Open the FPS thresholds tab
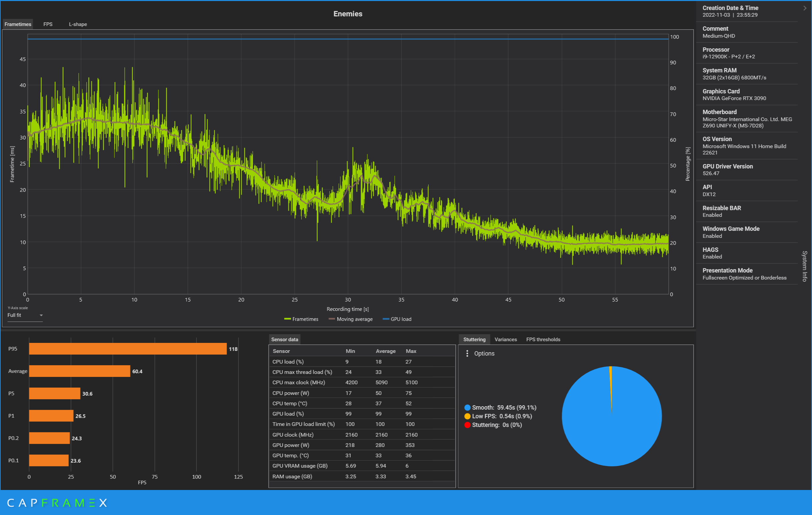The width and height of the screenshot is (812, 515). pyautogui.click(x=543, y=340)
